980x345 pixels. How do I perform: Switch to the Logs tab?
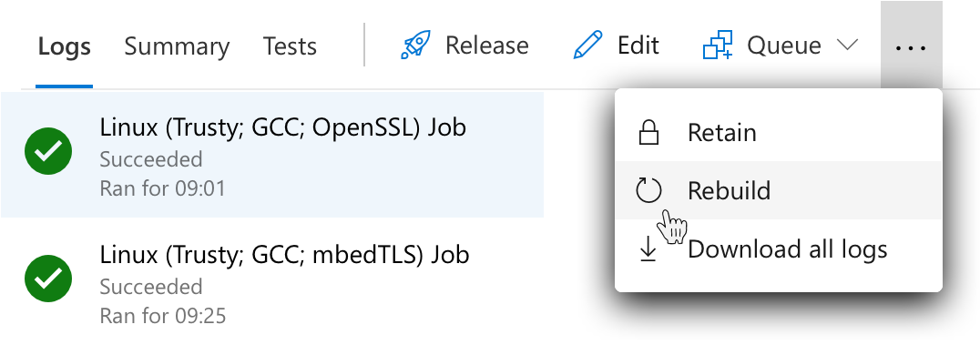65,46
